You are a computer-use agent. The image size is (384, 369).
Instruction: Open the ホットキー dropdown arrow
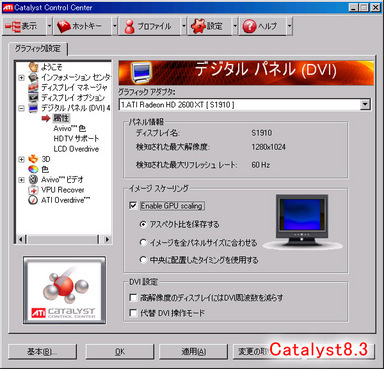115,26
